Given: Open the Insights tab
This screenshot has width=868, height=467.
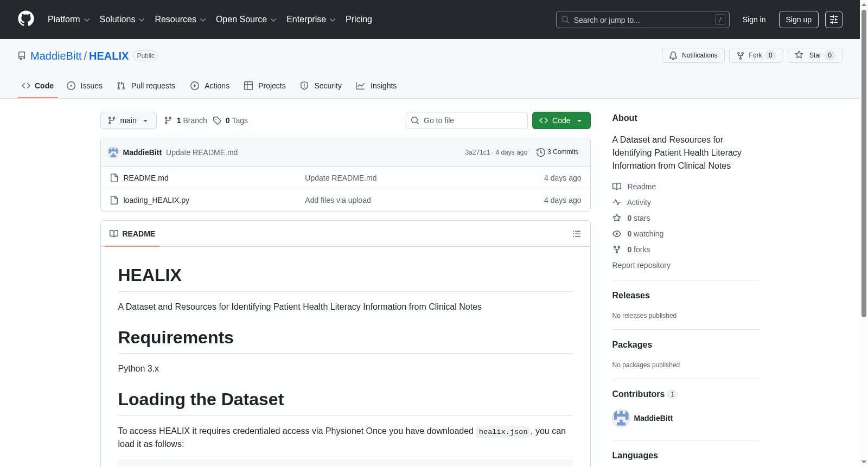Looking at the screenshot, I should coord(376,86).
